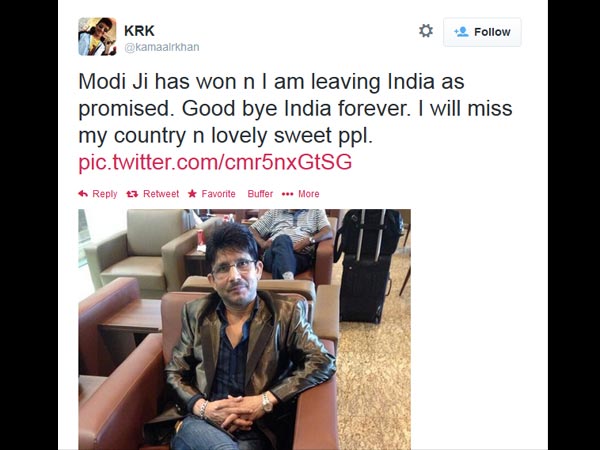Click the follow person-plus icon
This screenshot has width=600, height=450.
[x=461, y=32]
